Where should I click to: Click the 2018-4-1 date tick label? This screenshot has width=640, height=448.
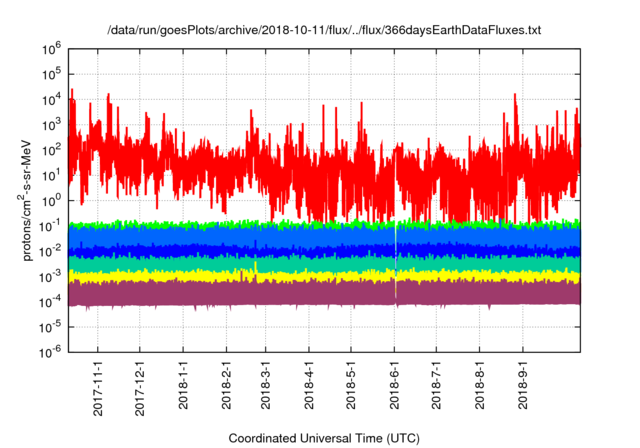(x=309, y=384)
